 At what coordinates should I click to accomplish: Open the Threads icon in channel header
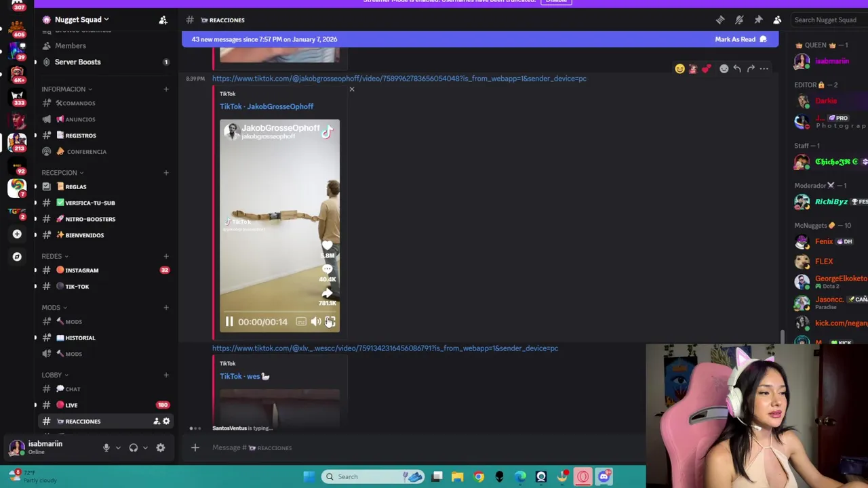coord(720,20)
